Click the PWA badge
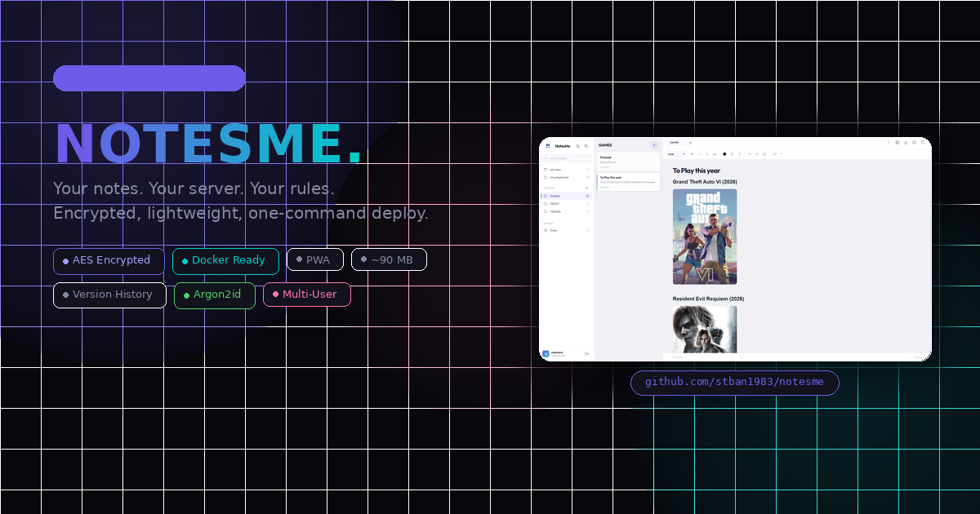This screenshot has width=980, height=514. pyautogui.click(x=315, y=260)
